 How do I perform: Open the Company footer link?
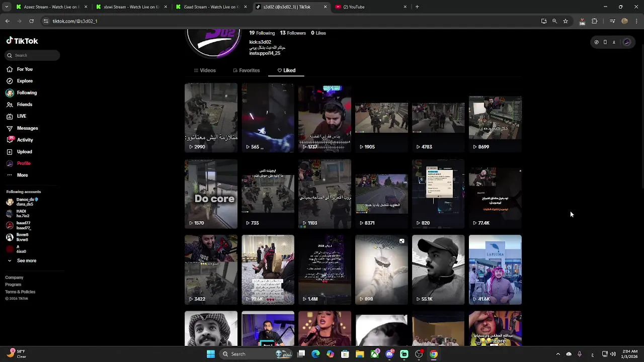click(x=14, y=278)
